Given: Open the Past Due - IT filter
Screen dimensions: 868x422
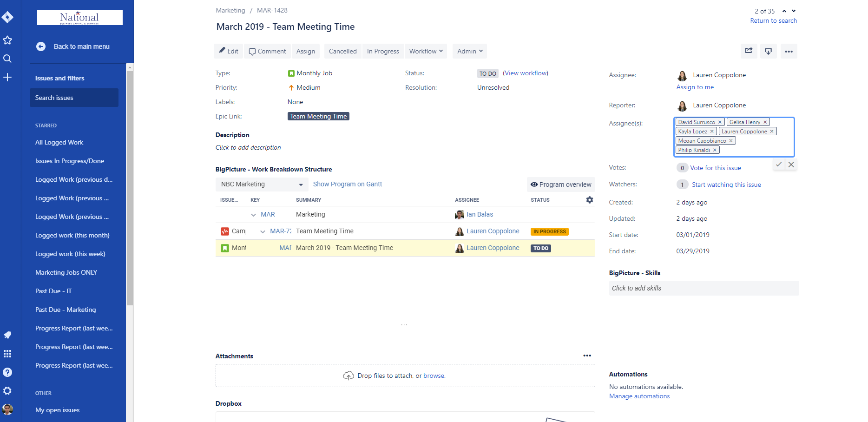Looking at the screenshot, I should coord(53,291).
